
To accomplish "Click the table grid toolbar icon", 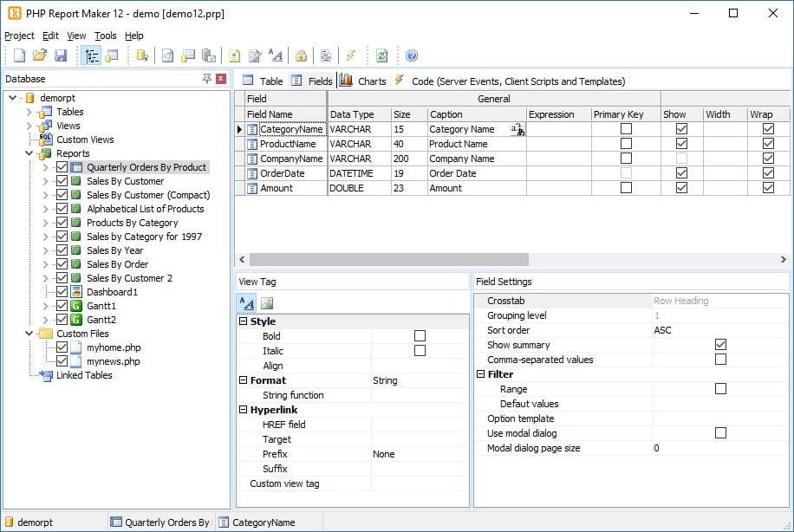I will [188, 55].
